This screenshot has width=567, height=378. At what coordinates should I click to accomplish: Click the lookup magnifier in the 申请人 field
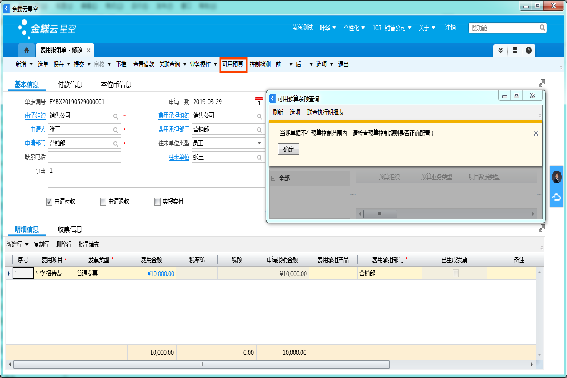[115, 130]
